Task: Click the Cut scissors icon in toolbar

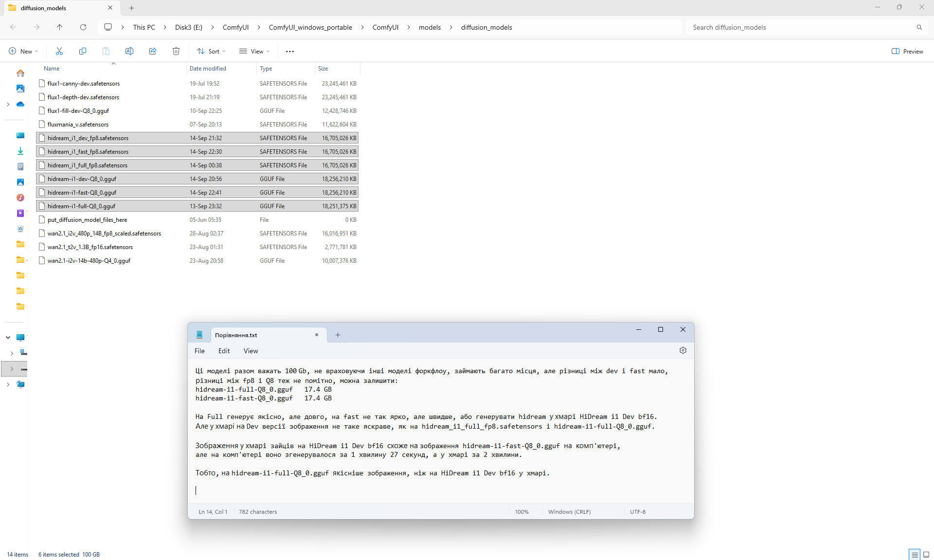Action: pos(59,51)
